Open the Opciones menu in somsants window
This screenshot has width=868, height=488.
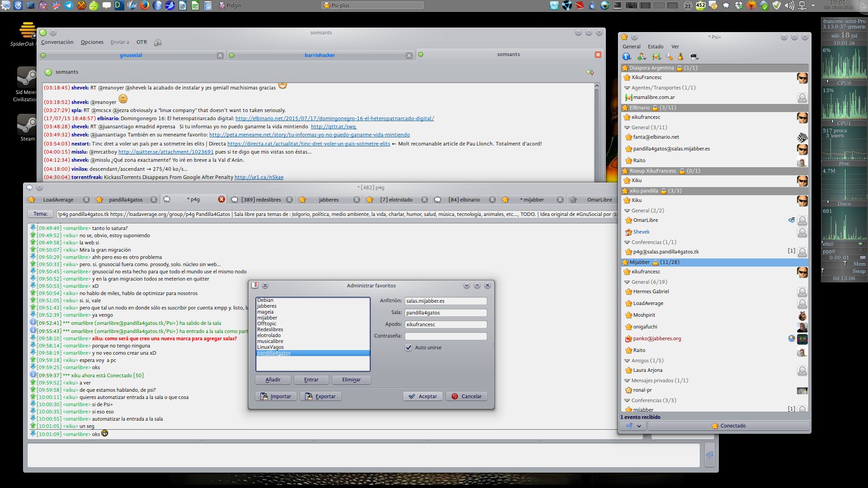(92, 42)
